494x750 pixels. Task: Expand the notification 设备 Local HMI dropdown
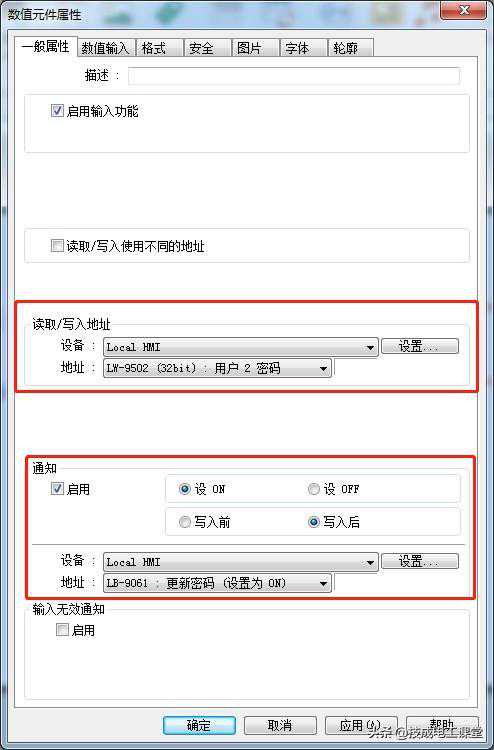point(241,562)
